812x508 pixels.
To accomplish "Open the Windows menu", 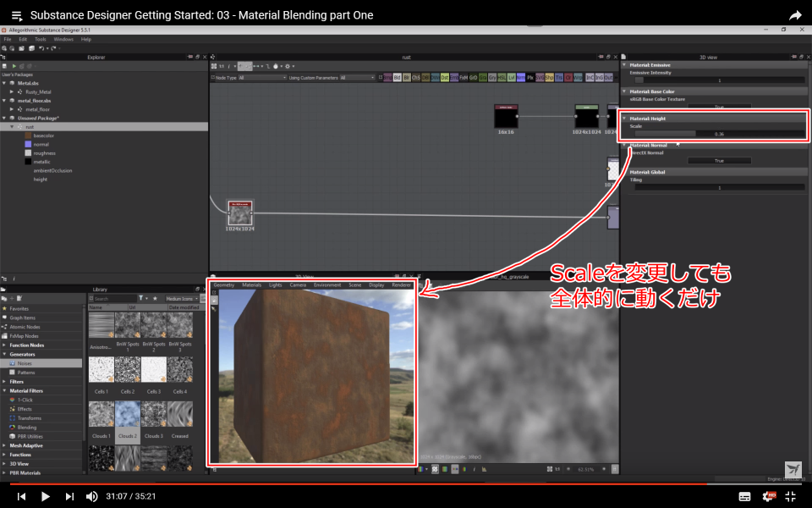I will (63, 40).
